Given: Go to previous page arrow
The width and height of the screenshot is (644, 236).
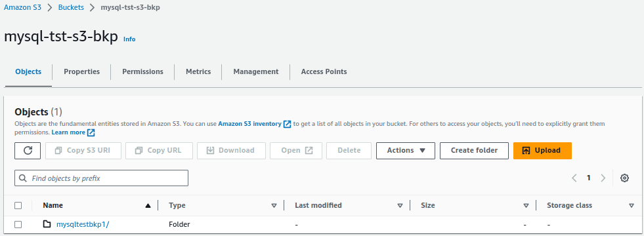Looking at the screenshot, I should [574, 178].
